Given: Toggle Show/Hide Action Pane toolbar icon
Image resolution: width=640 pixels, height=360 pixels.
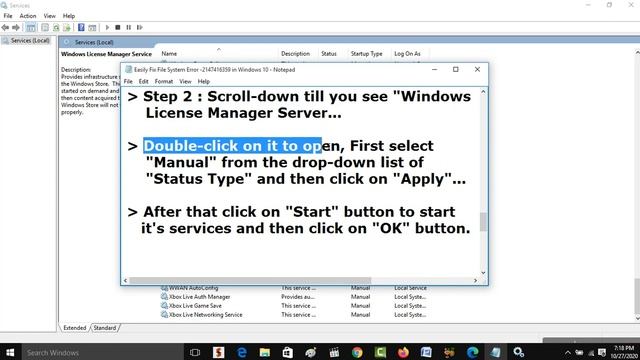Looking at the screenshot, I should (92, 27).
